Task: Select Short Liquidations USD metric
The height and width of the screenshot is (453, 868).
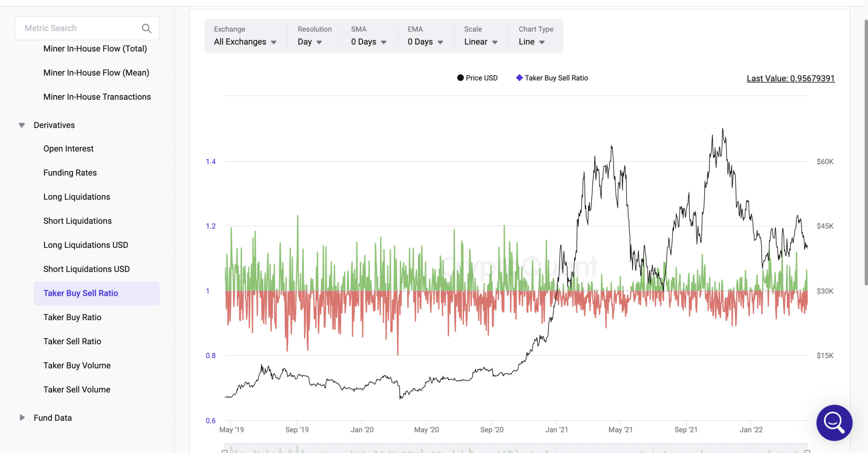Action: (x=86, y=269)
